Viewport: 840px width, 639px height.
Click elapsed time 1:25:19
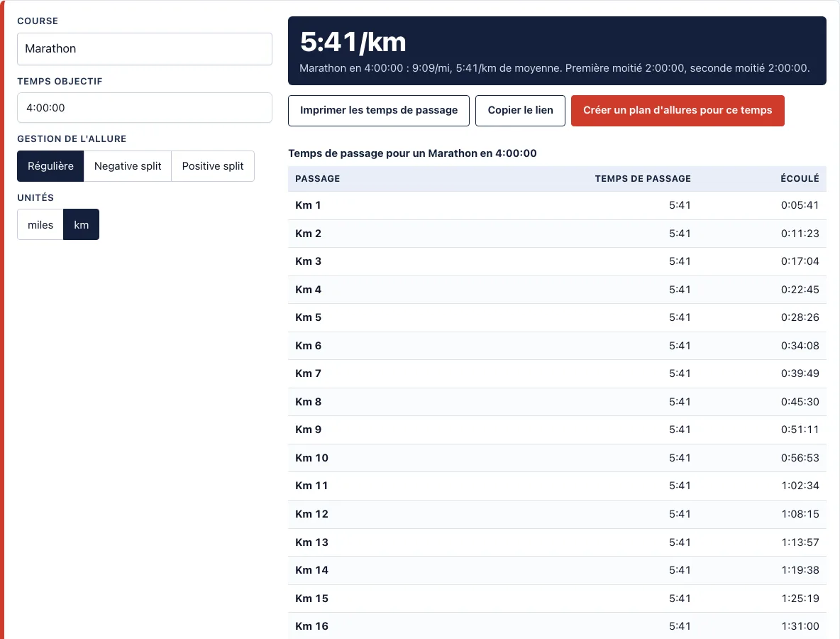coord(800,599)
